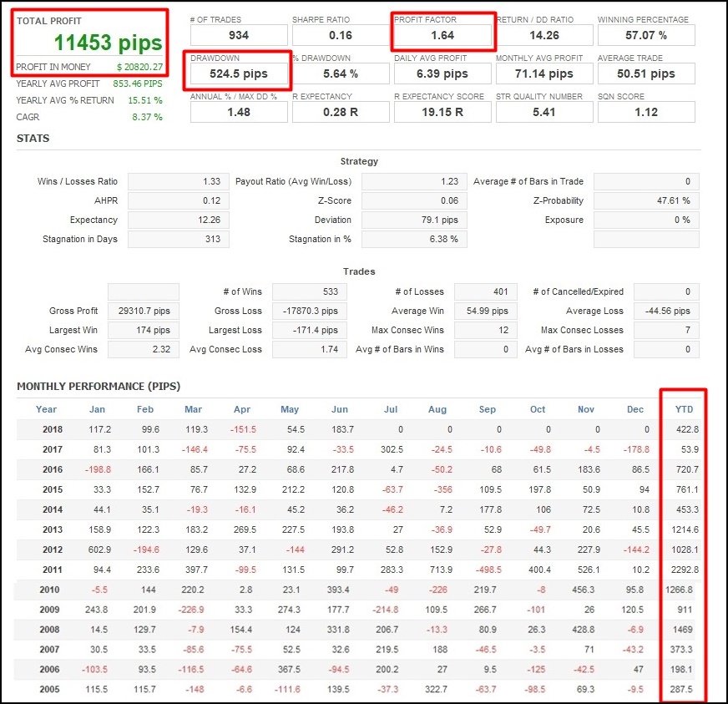Click the # of Trades 934 box
728x704 pixels.
click(239, 35)
